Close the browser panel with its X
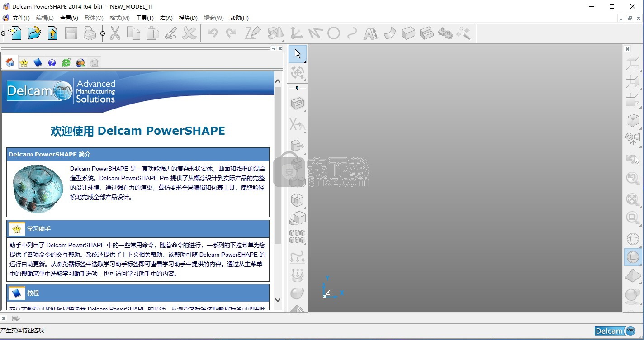 click(x=280, y=48)
